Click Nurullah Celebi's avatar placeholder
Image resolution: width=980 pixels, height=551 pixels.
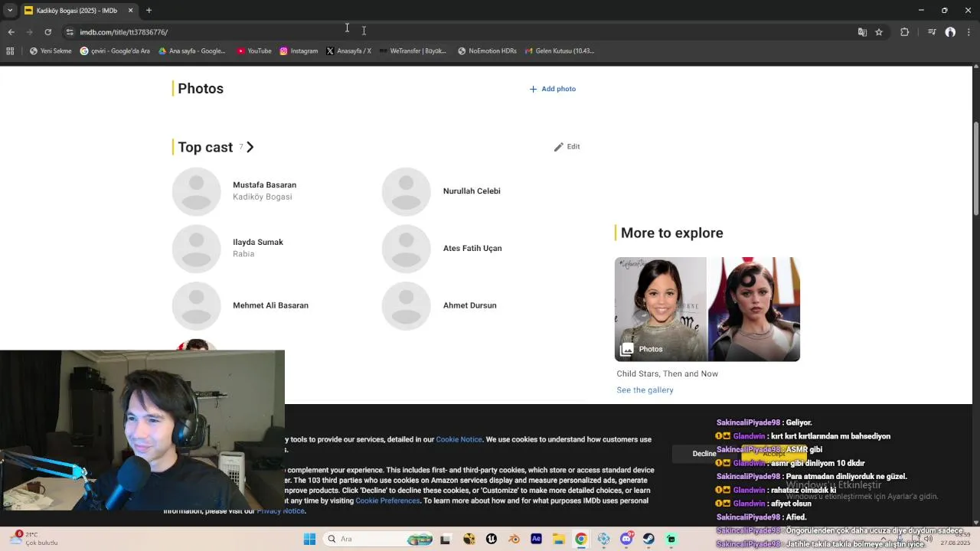click(x=407, y=191)
